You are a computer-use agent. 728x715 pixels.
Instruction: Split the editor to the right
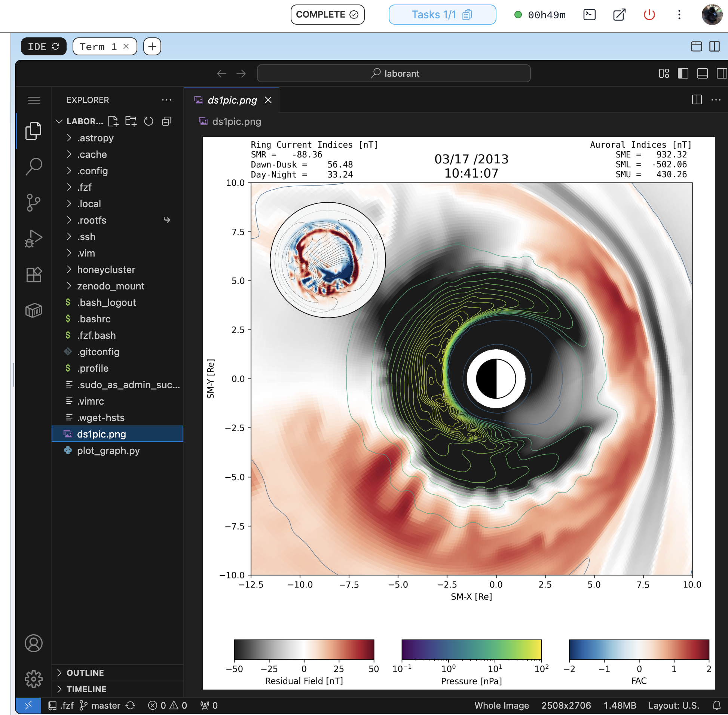697,100
